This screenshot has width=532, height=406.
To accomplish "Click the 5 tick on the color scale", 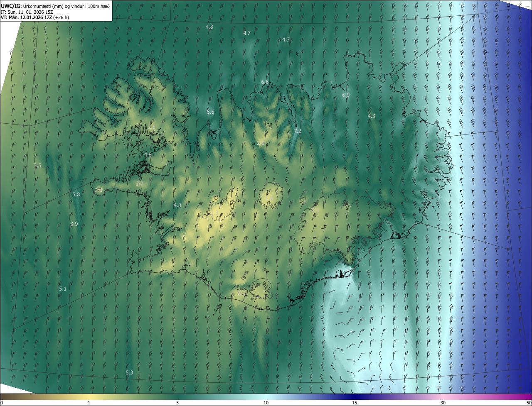I will coord(177,403).
